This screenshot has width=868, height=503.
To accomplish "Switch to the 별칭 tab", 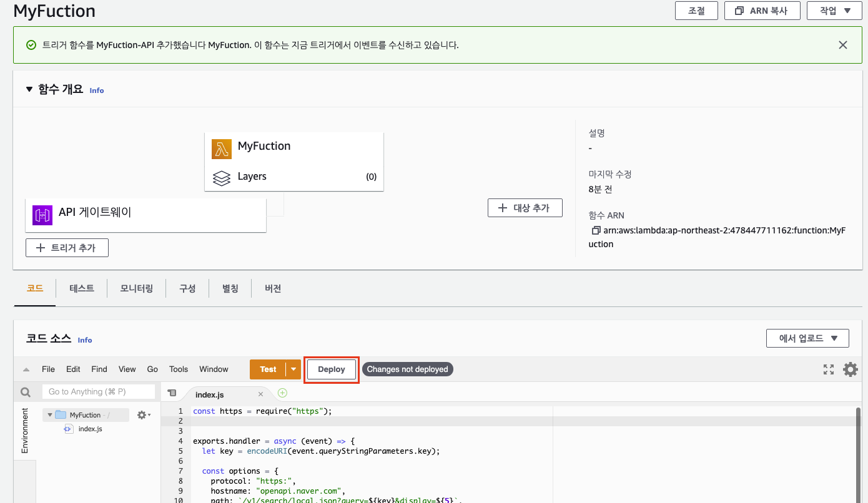I will (230, 288).
